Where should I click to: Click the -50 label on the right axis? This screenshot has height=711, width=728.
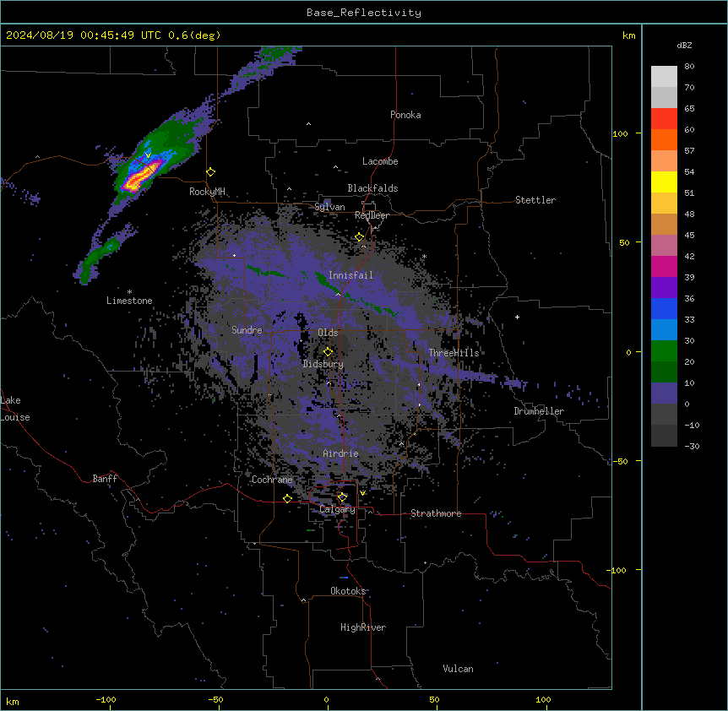[620, 461]
